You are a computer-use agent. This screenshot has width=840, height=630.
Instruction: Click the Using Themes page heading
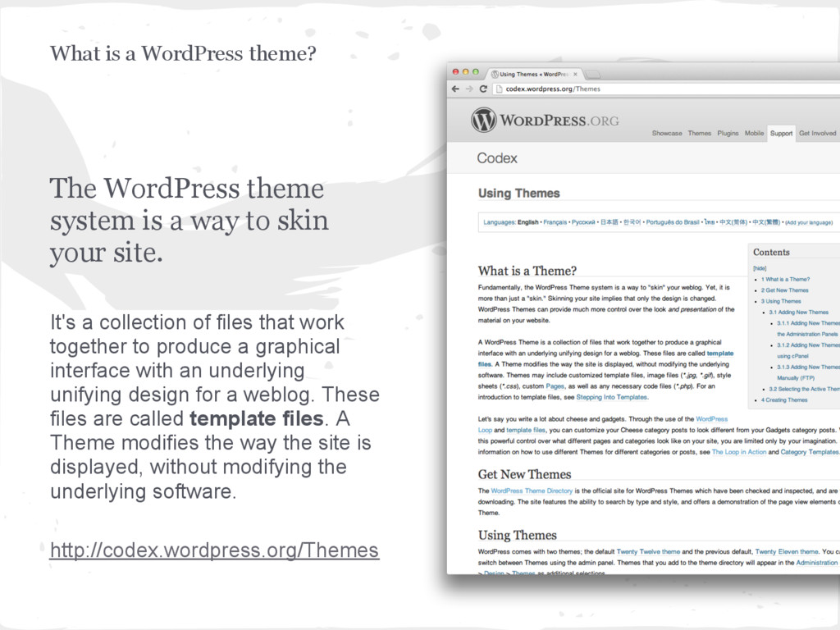[518, 194]
